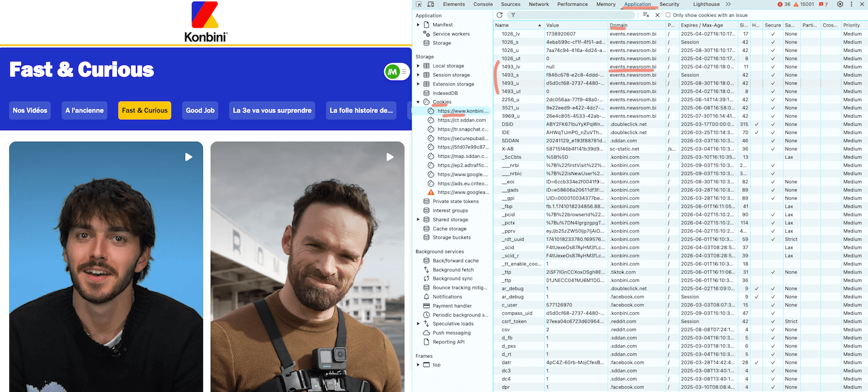Select the IndexedDB database icon

[426, 93]
